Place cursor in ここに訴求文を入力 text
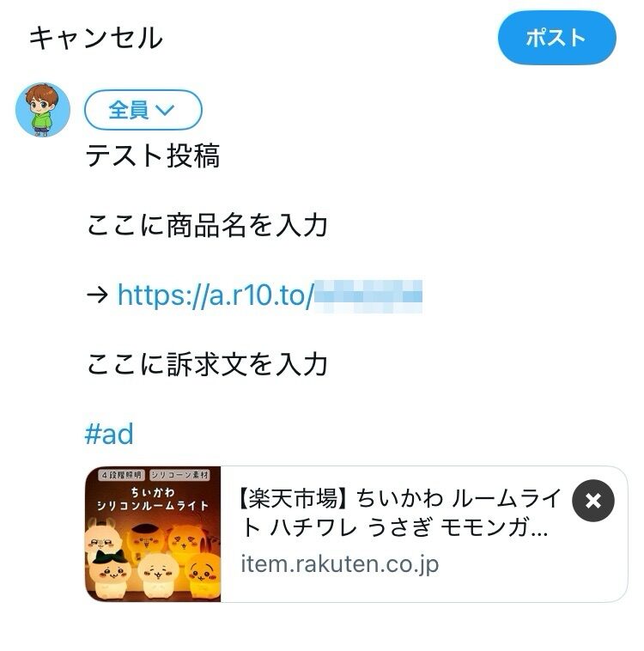 (207, 364)
